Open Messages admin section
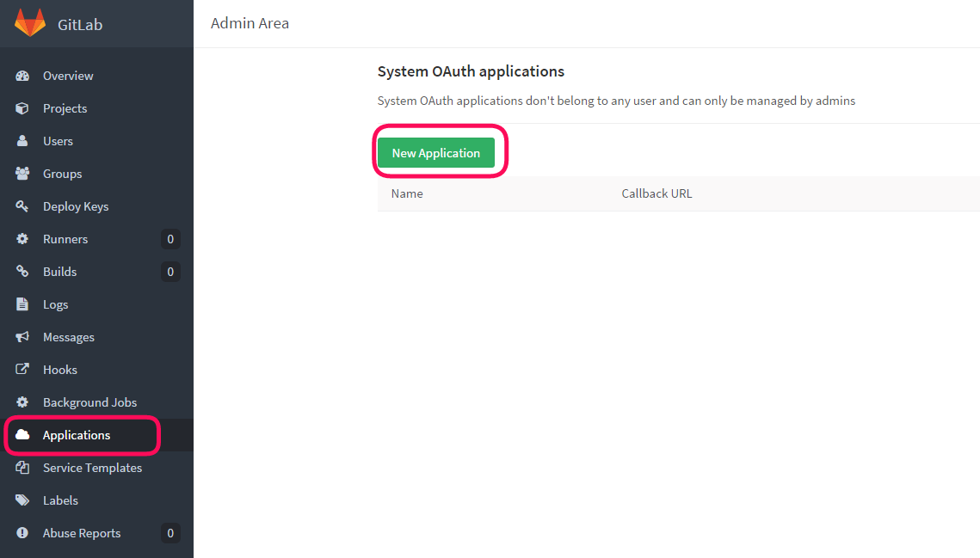 pyautogui.click(x=69, y=337)
